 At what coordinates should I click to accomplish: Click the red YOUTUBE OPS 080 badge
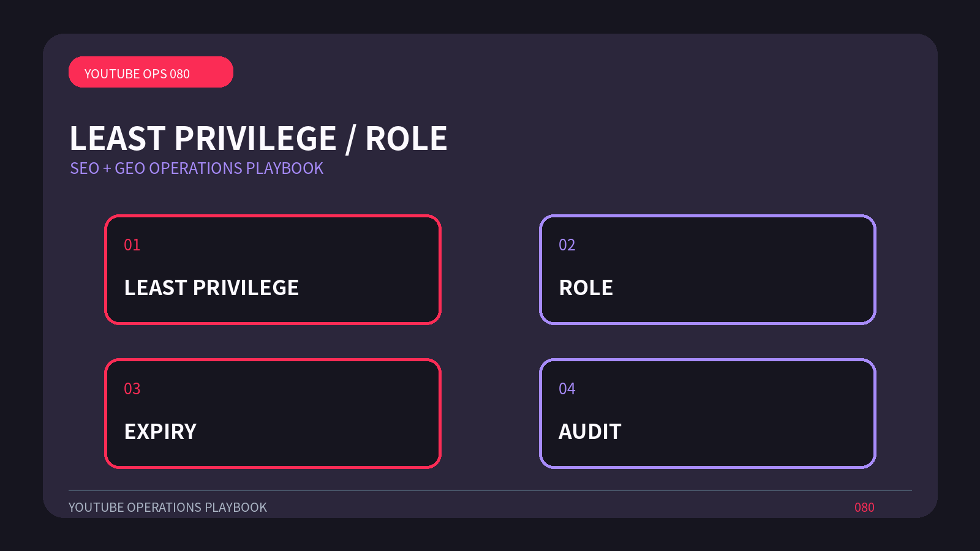click(x=151, y=72)
